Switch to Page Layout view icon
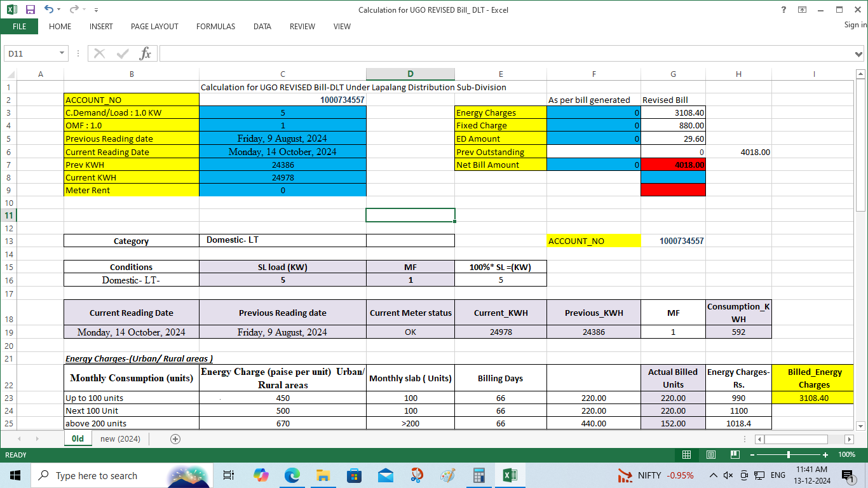This screenshot has height=488, width=868. coord(711,455)
